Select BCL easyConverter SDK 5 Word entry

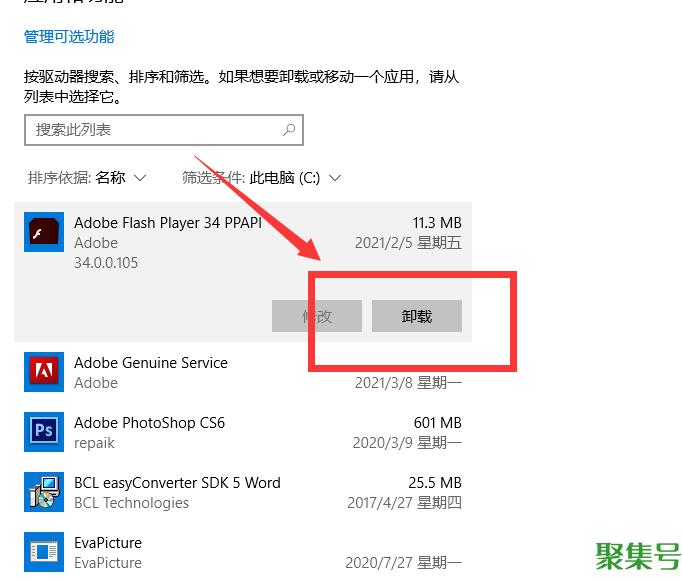(177, 483)
